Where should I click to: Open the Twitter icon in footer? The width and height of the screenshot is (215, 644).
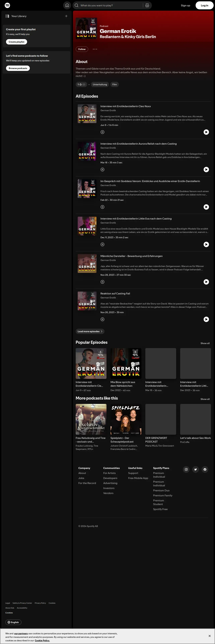pyautogui.click(x=195, y=469)
